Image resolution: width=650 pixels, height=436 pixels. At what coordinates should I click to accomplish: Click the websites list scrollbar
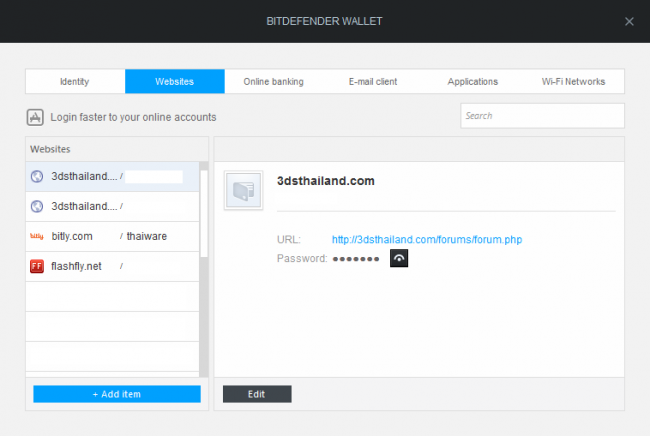[x=204, y=213]
